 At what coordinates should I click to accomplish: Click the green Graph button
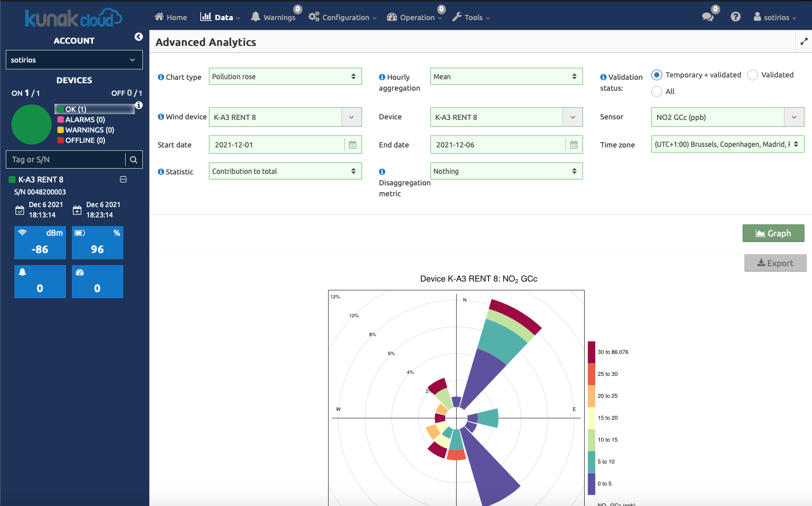pos(773,233)
